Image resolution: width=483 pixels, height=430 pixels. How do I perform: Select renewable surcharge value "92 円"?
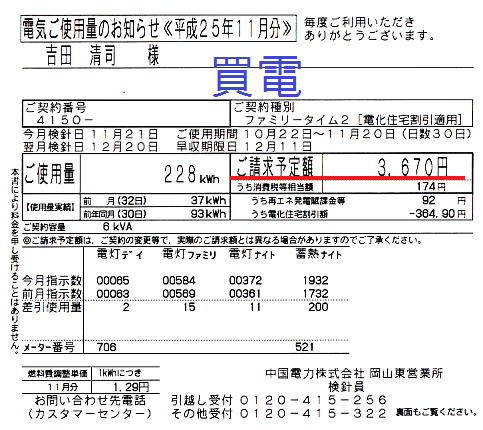click(x=443, y=200)
